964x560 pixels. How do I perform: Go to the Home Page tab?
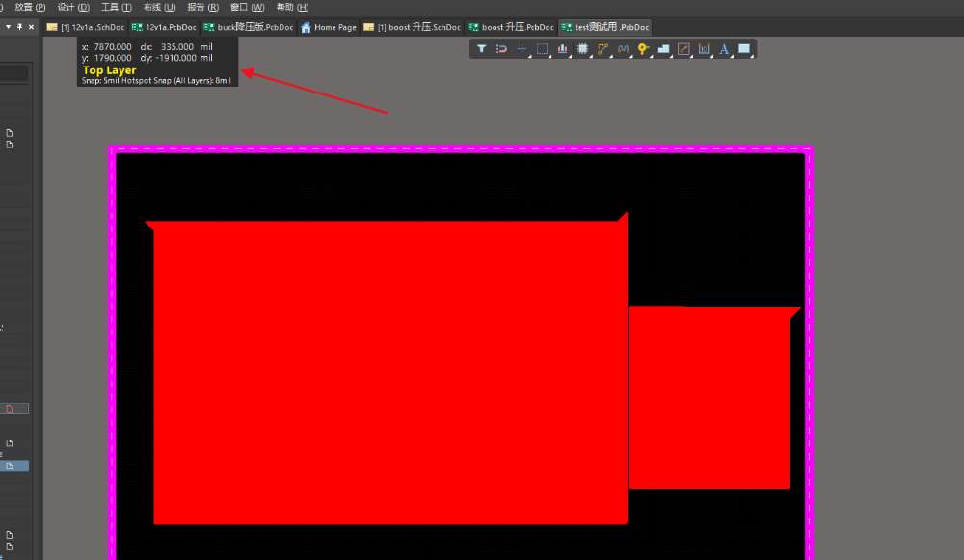329,27
